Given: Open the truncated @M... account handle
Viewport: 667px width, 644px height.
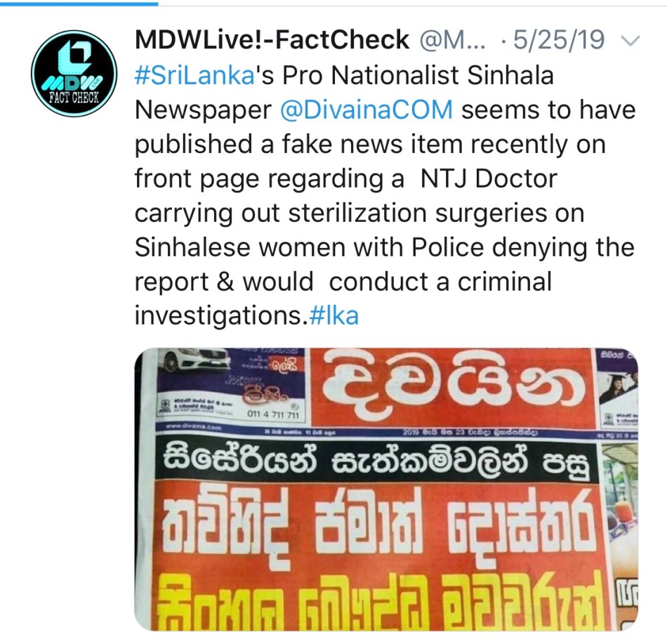Looking at the screenshot, I should 452,40.
